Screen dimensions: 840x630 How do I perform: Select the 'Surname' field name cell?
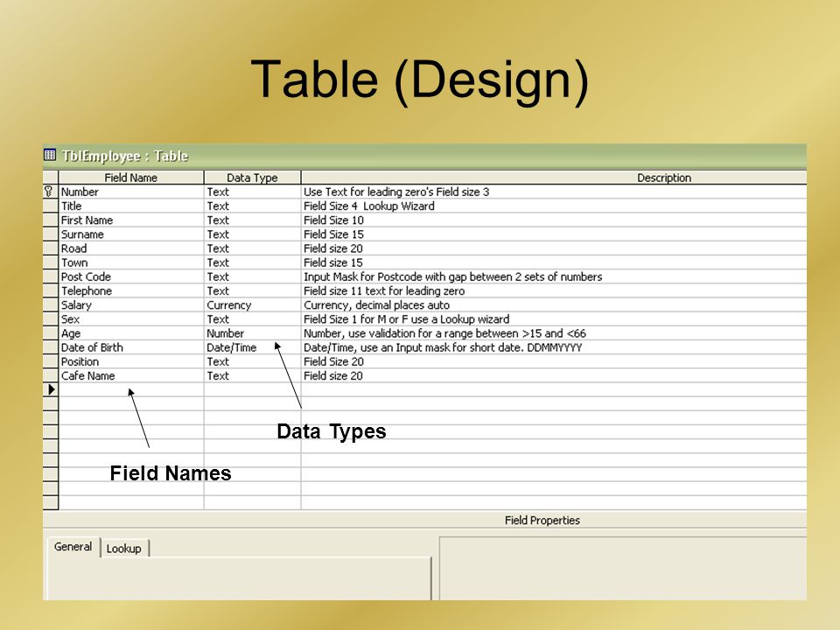131,234
